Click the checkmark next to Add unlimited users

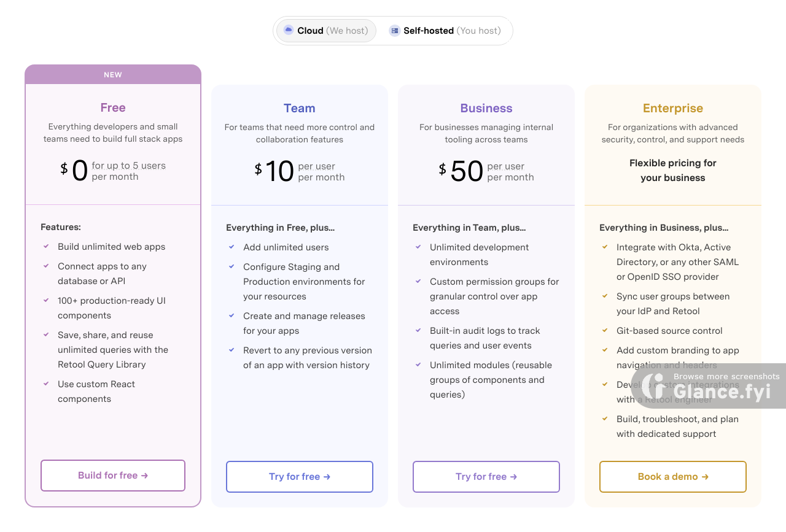(x=232, y=247)
